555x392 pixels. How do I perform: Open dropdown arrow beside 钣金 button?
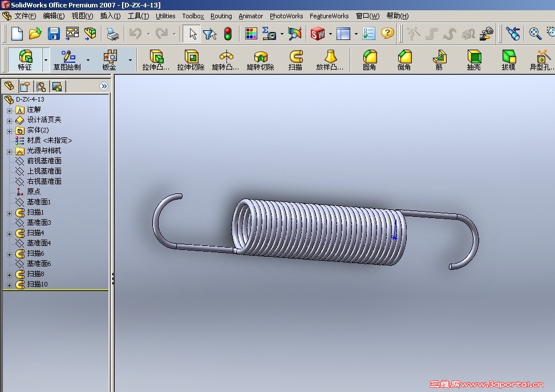coord(130,60)
